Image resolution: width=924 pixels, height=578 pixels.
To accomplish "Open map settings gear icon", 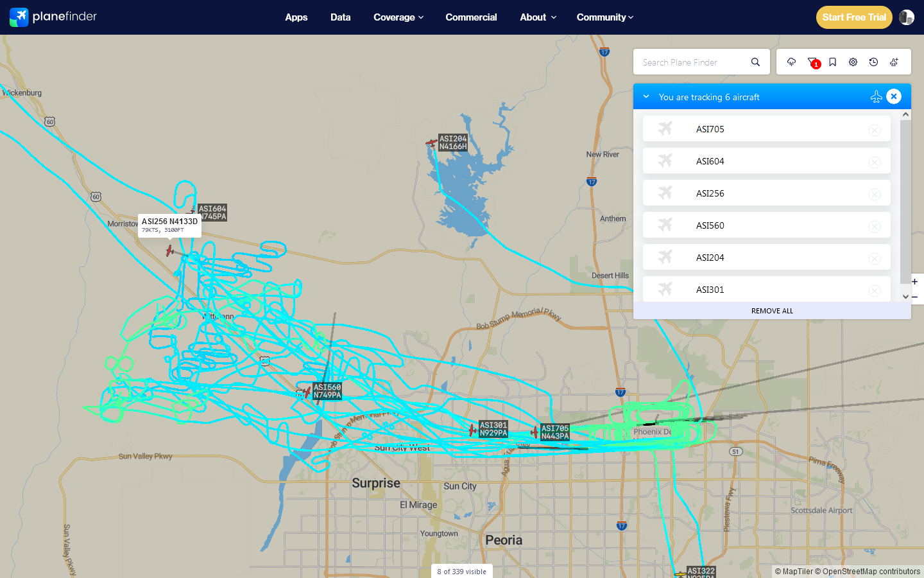I will click(x=853, y=62).
